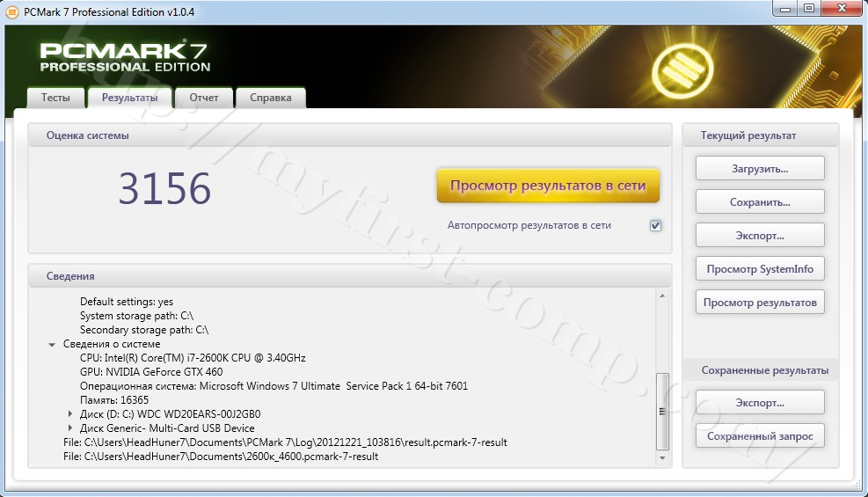Click the Сохранить... button
This screenshot has height=497, width=868.
click(760, 202)
